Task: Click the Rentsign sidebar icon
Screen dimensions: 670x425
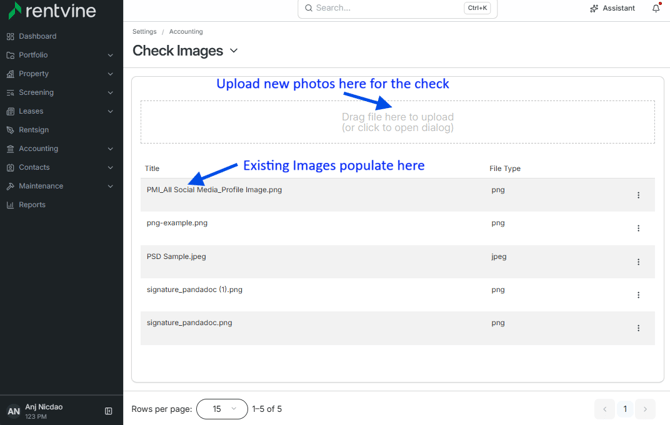Action: (10, 130)
